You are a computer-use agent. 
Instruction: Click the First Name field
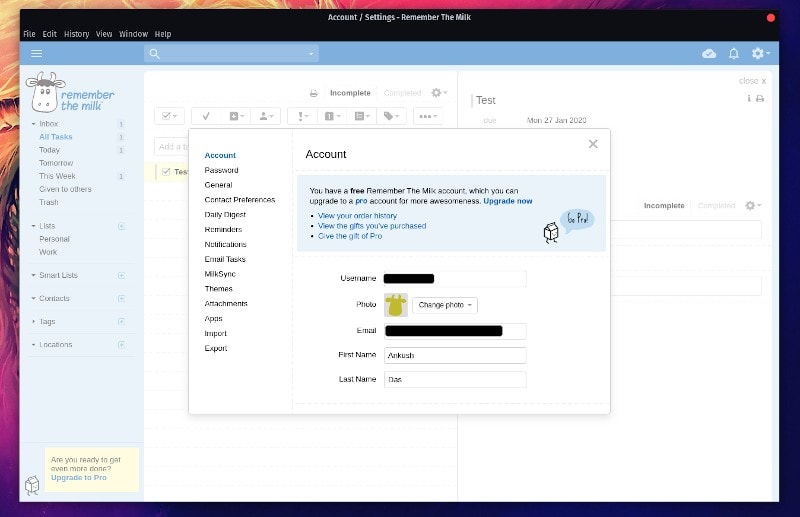point(455,355)
